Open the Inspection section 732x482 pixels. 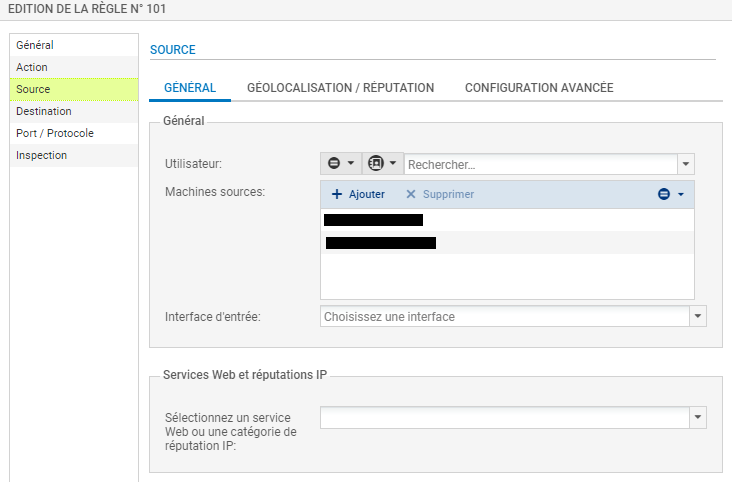click(x=74, y=155)
